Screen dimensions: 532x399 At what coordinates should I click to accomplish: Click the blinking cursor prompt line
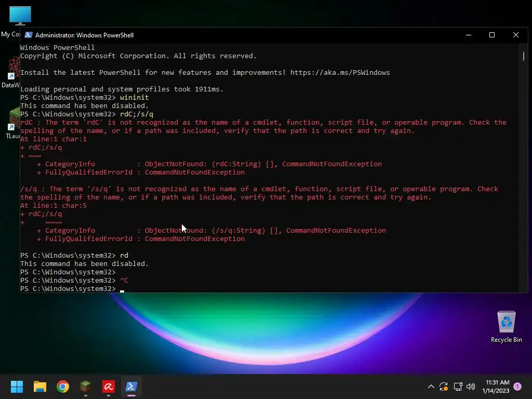coord(72,289)
